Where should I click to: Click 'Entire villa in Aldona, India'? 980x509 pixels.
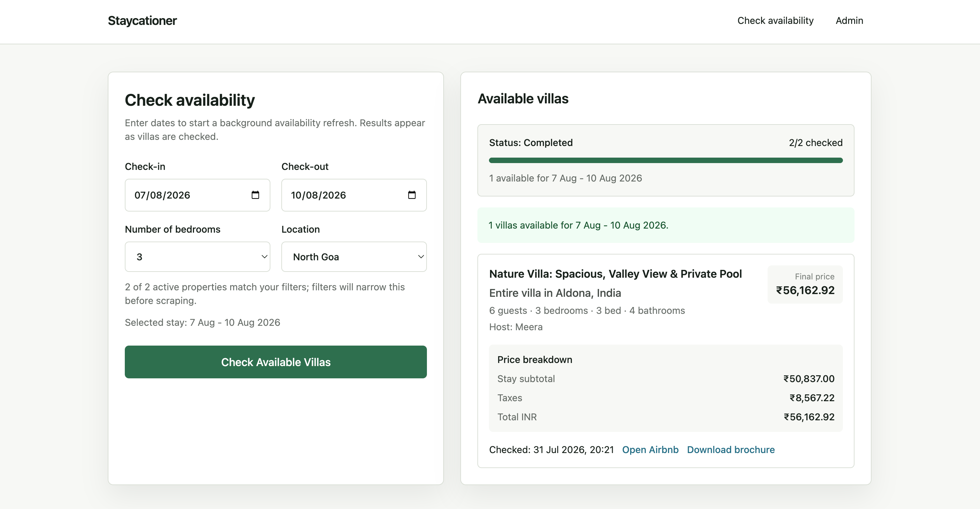pyautogui.click(x=555, y=293)
